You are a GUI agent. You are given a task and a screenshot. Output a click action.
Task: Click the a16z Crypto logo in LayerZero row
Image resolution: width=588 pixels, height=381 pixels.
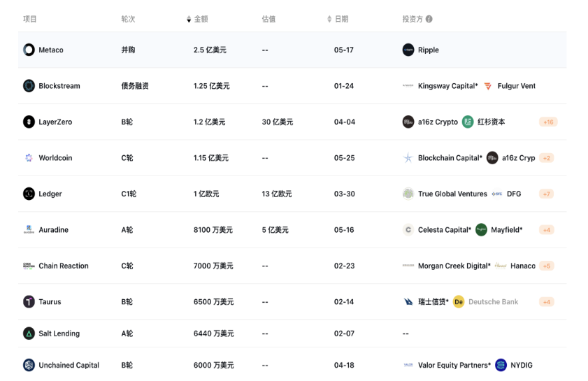click(408, 122)
